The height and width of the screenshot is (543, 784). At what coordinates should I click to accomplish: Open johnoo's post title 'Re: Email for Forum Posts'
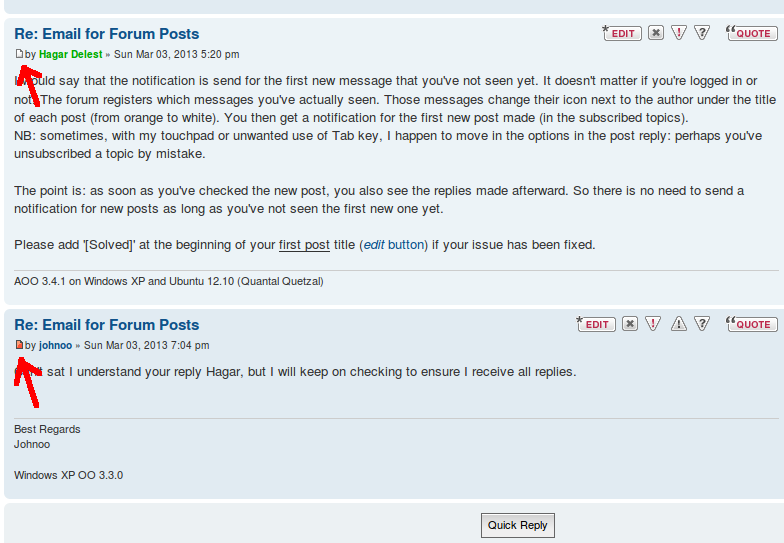106,325
